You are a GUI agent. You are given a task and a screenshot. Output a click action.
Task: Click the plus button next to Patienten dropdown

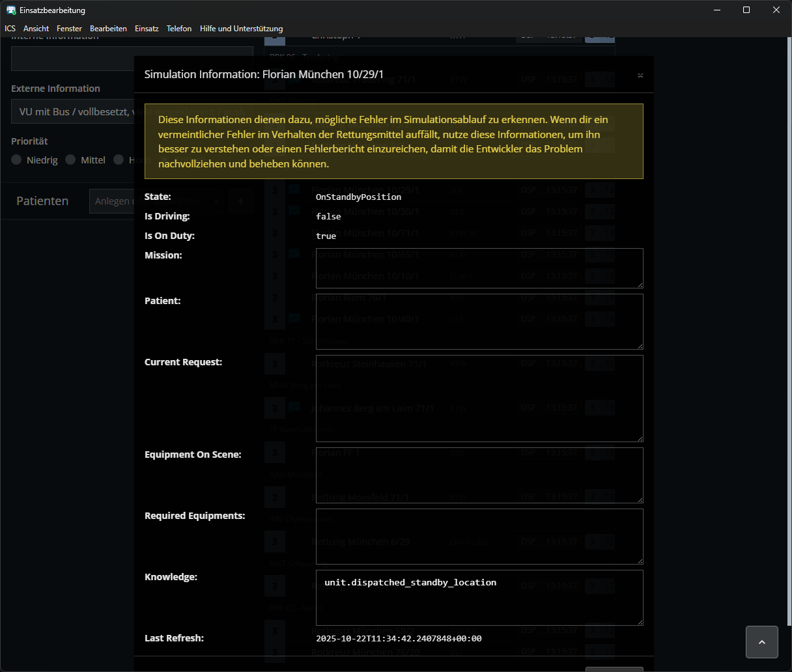[240, 201]
